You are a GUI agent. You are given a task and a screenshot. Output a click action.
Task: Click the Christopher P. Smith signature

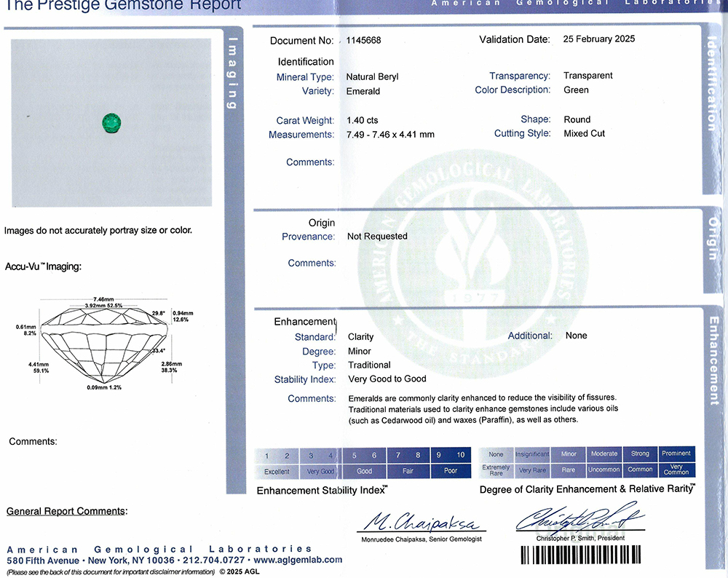point(580,516)
